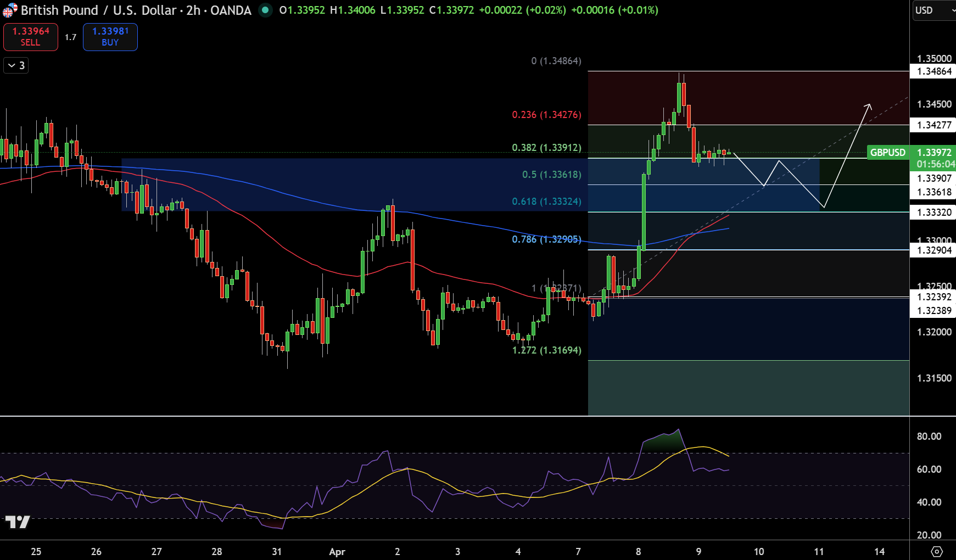Click the Fibonacci label 0.618 (1.33324)
Screen dimensions: 956x560
click(x=546, y=201)
